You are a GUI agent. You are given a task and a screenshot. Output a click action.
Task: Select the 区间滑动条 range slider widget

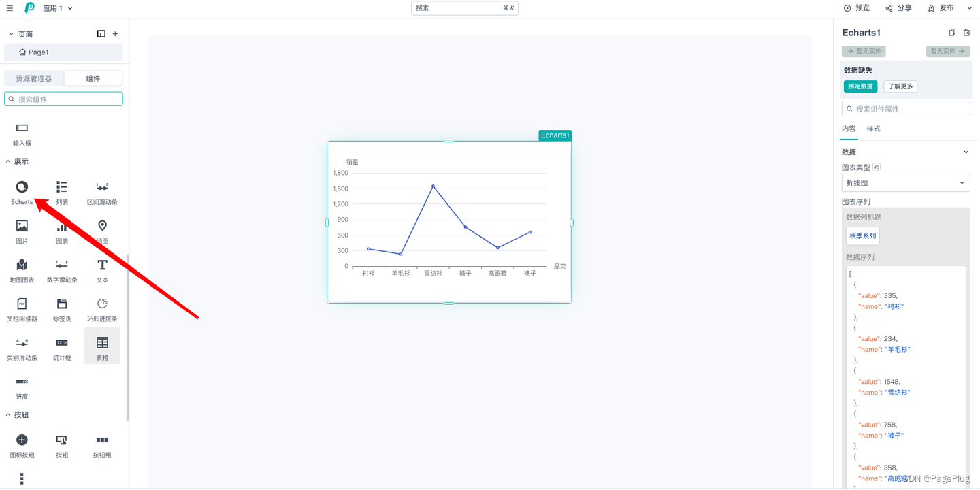pos(102,193)
